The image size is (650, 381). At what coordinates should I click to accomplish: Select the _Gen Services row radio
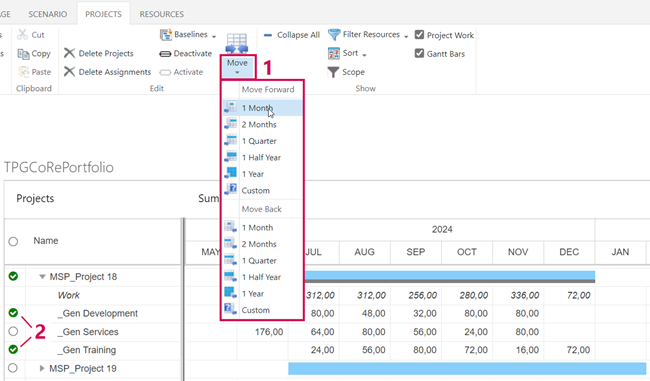(13, 331)
